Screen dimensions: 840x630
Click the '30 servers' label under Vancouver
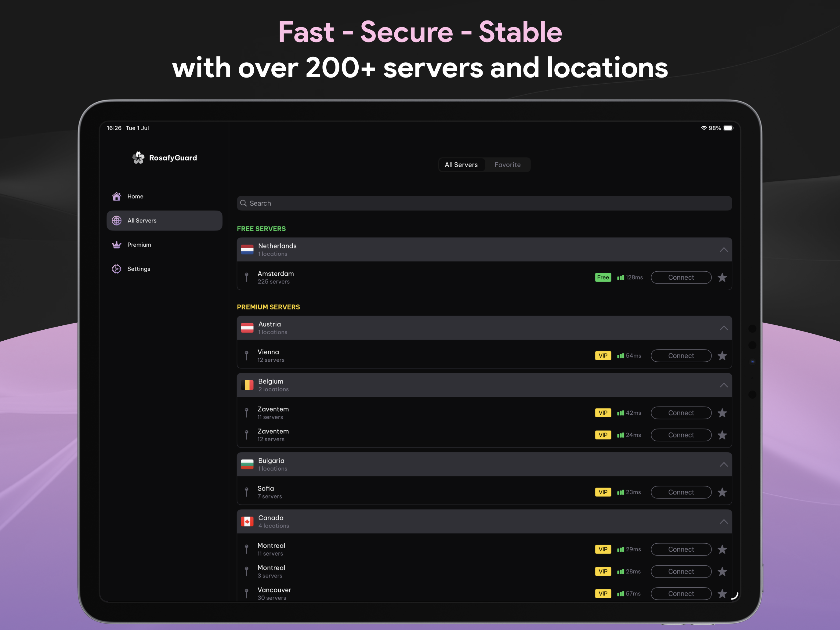click(272, 598)
